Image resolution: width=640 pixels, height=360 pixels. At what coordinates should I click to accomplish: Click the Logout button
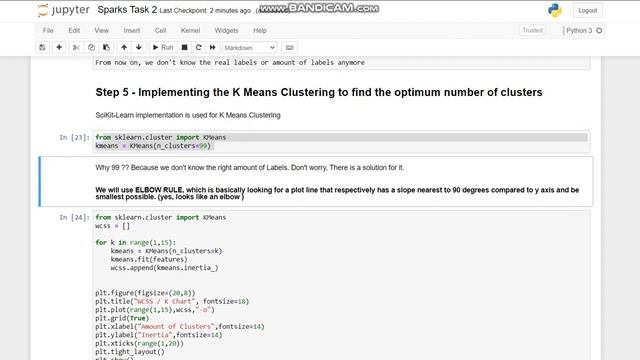click(587, 11)
